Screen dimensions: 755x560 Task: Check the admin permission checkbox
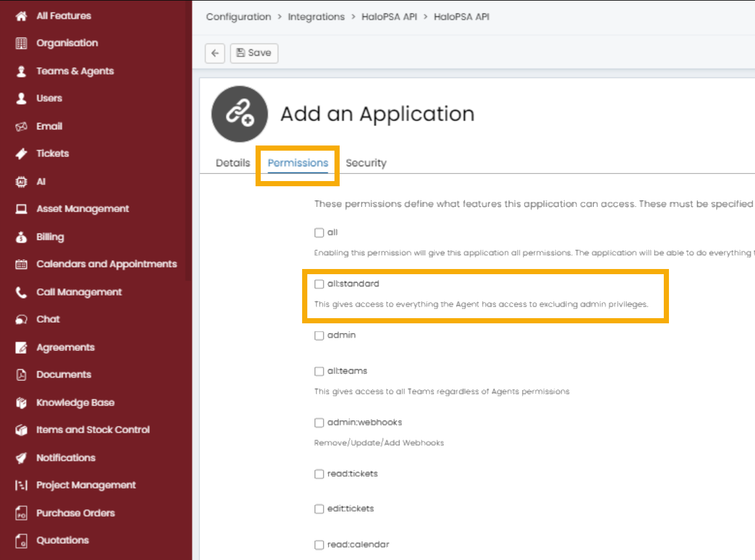point(319,336)
